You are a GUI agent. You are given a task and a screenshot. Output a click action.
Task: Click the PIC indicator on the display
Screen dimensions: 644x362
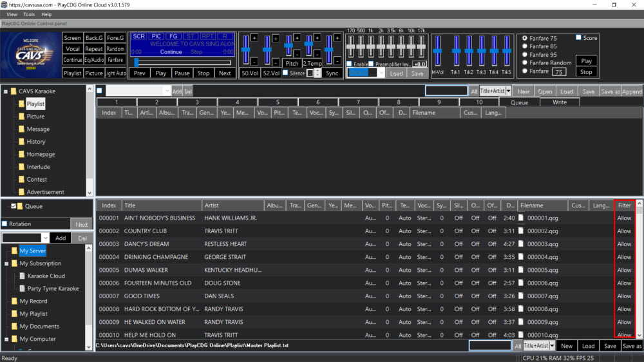[156, 37]
